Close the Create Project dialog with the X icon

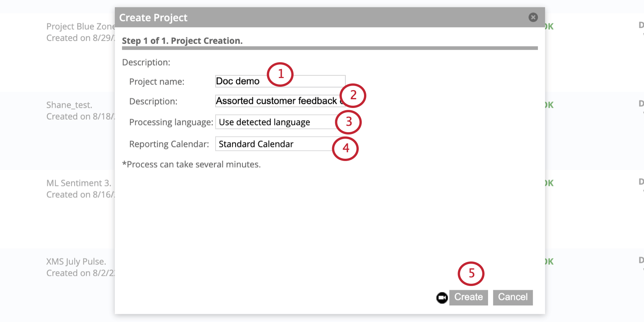(533, 17)
